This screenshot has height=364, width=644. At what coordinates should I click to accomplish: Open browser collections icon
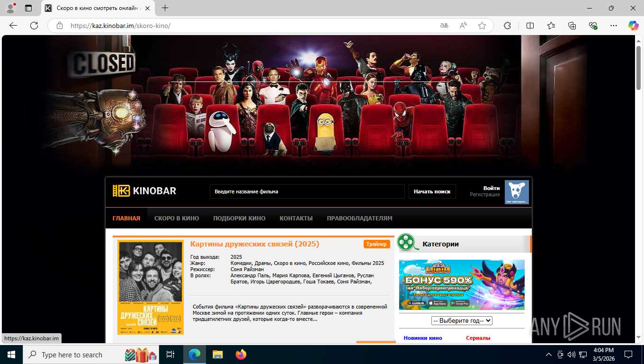(572, 26)
